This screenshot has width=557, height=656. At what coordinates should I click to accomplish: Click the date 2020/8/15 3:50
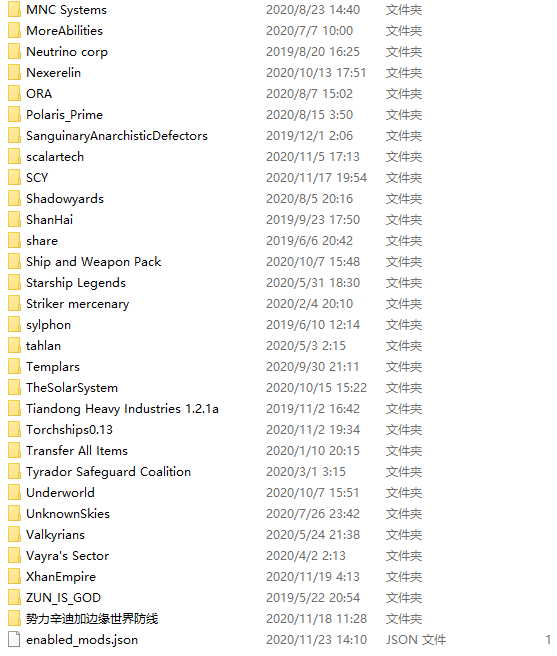[x=310, y=115]
